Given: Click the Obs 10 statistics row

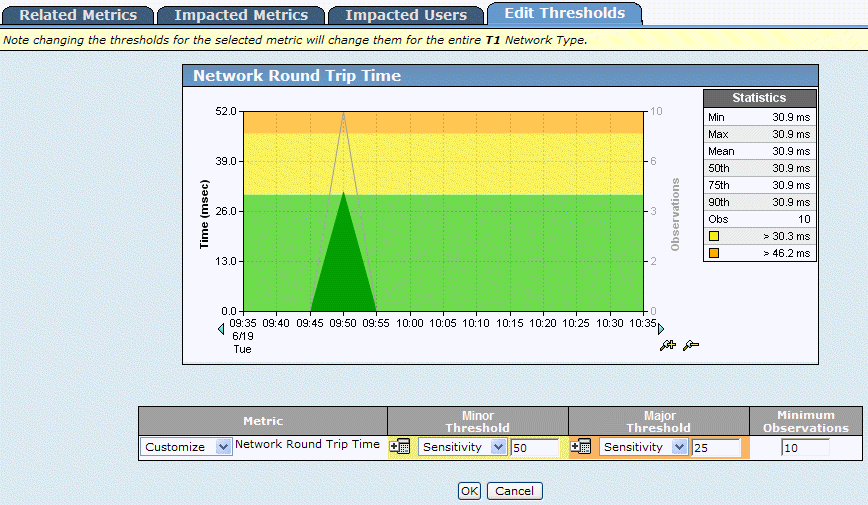Looking at the screenshot, I should click(760, 219).
